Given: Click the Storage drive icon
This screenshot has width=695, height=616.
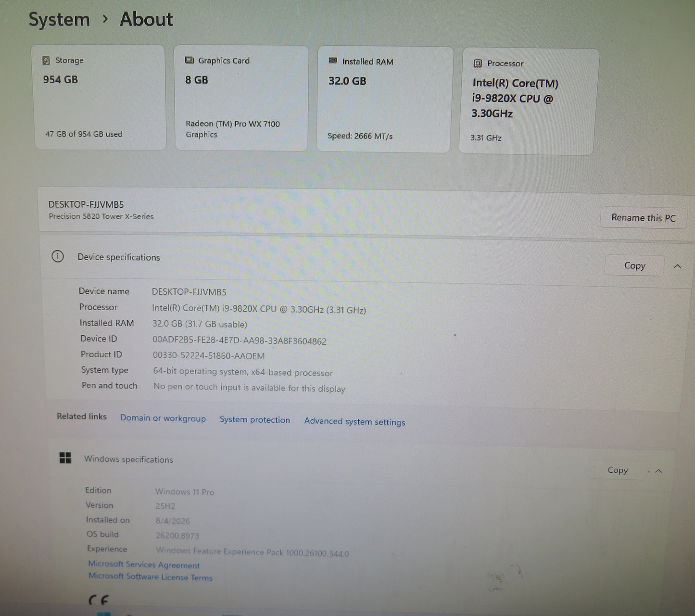Looking at the screenshot, I should pyautogui.click(x=46, y=61).
